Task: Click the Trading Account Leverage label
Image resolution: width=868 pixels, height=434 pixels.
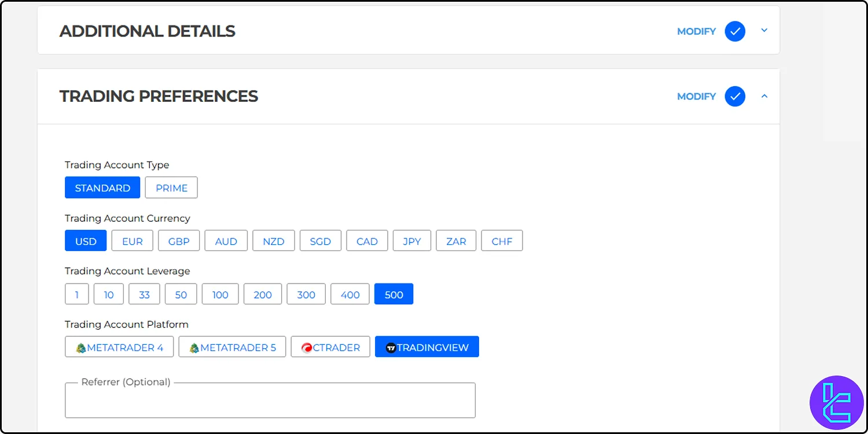Action: (127, 271)
